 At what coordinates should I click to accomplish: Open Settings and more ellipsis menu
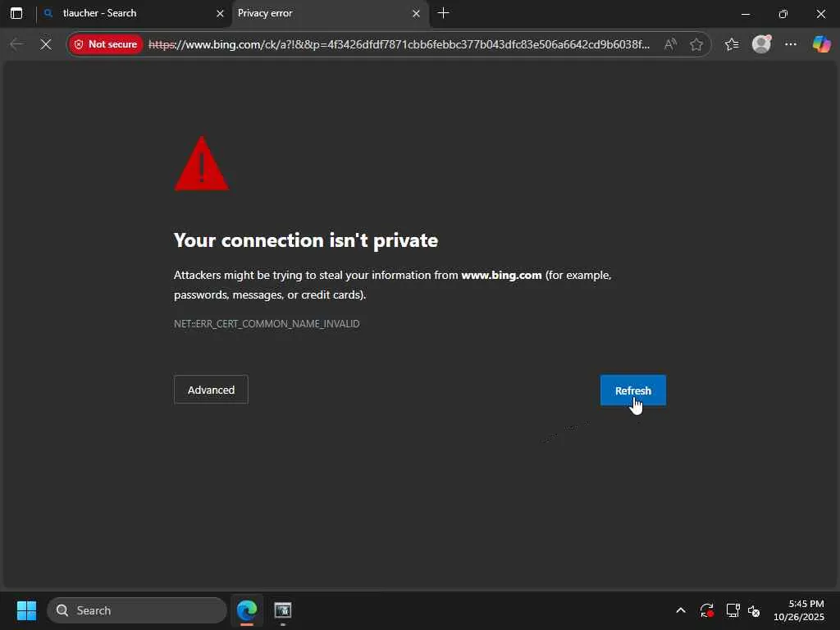tap(791, 44)
